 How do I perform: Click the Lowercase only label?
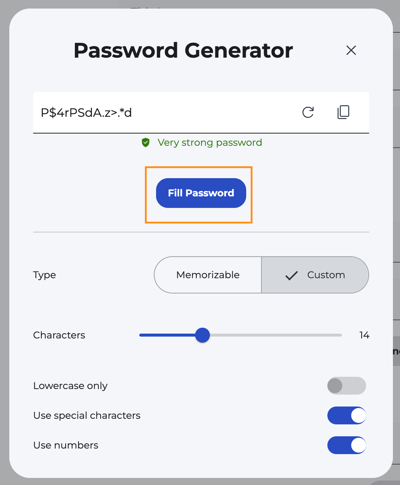coord(70,386)
